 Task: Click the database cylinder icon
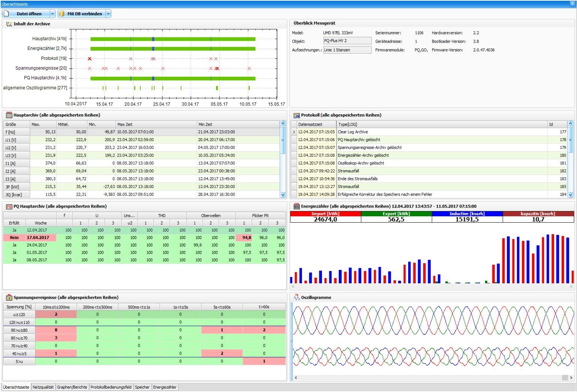62,14
